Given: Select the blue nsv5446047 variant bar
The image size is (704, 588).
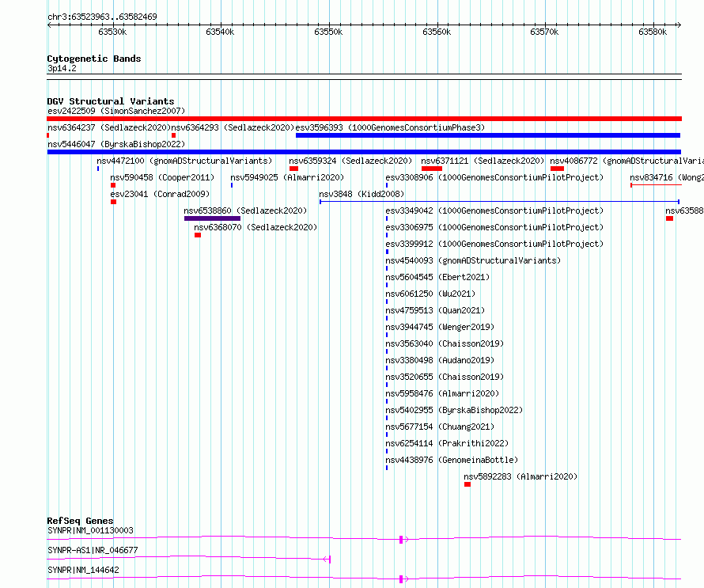Looking at the screenshot, I should pos(364,152).
